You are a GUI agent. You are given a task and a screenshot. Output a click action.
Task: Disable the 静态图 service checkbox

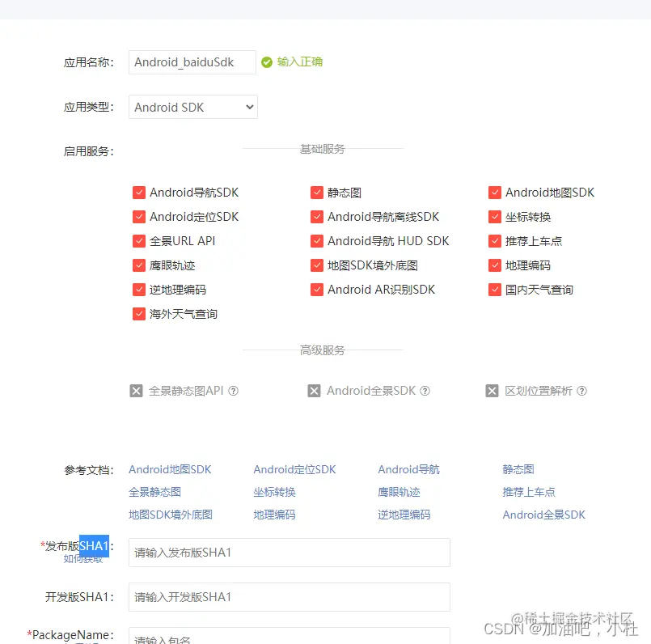pos(317,193)
